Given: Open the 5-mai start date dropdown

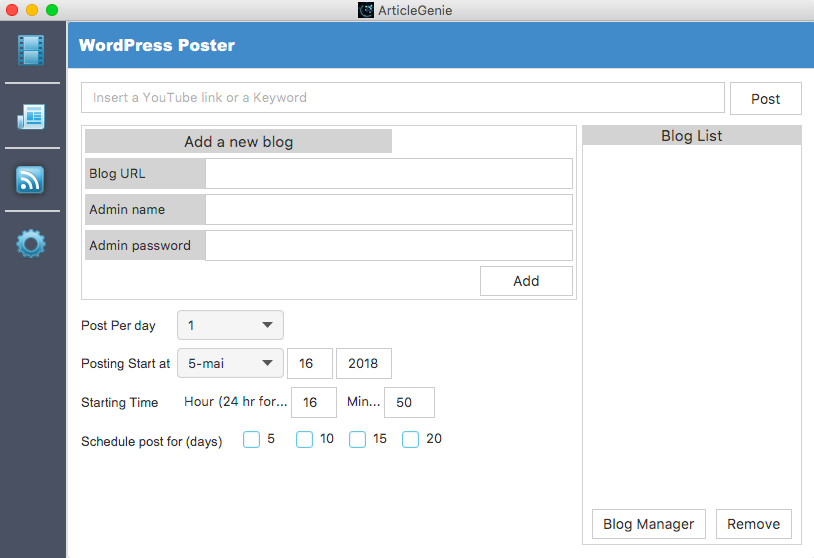Looking at the screenshot, I should pos(230,363).
